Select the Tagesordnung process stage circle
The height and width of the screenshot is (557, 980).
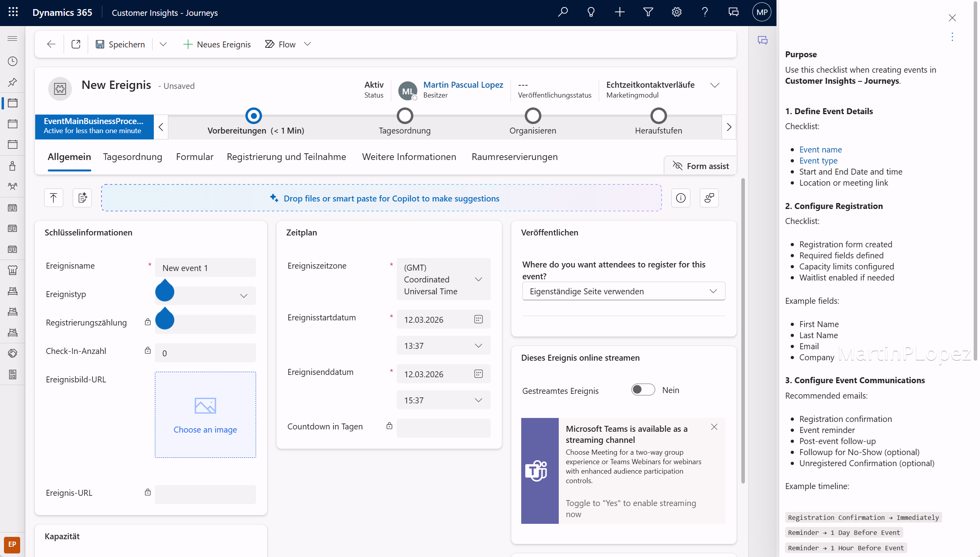point(405,116)
